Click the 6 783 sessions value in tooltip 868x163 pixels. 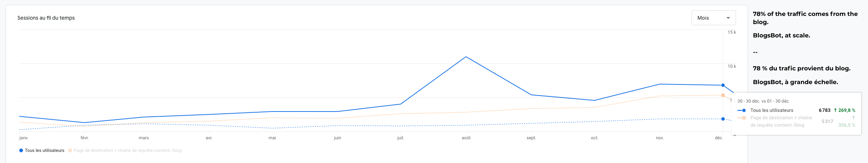[825, 110]
